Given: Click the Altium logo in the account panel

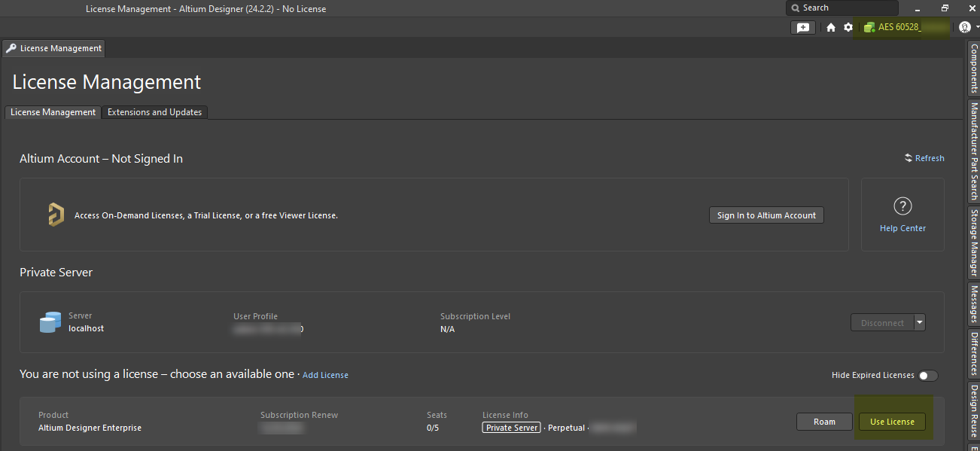Looking at the screenshot, I should (x=56, y=215).
